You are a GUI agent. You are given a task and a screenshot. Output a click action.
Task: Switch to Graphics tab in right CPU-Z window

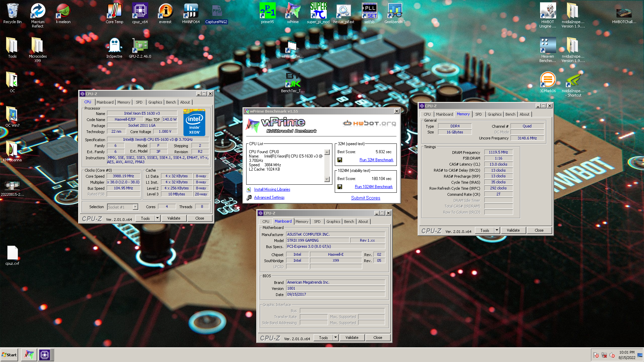(x=495, y=114)
